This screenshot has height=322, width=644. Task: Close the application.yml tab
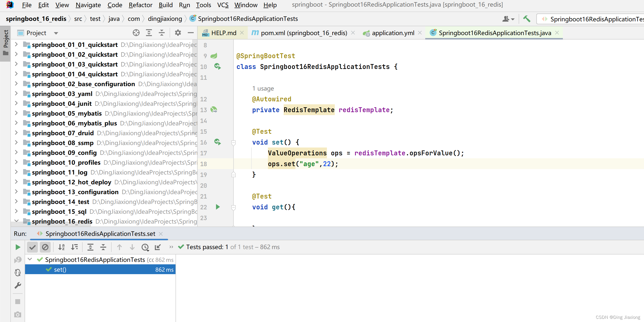[420, 33]
